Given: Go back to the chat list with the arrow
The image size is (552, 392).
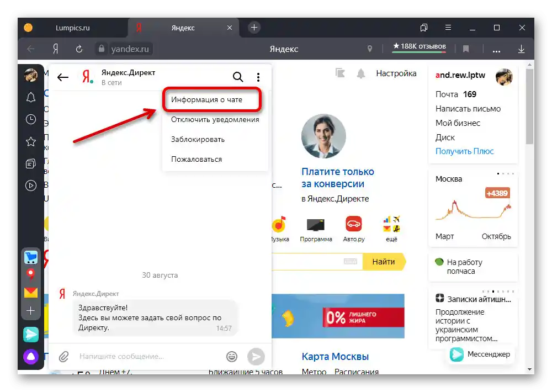Looking at the screenshot, I should 63,77.
